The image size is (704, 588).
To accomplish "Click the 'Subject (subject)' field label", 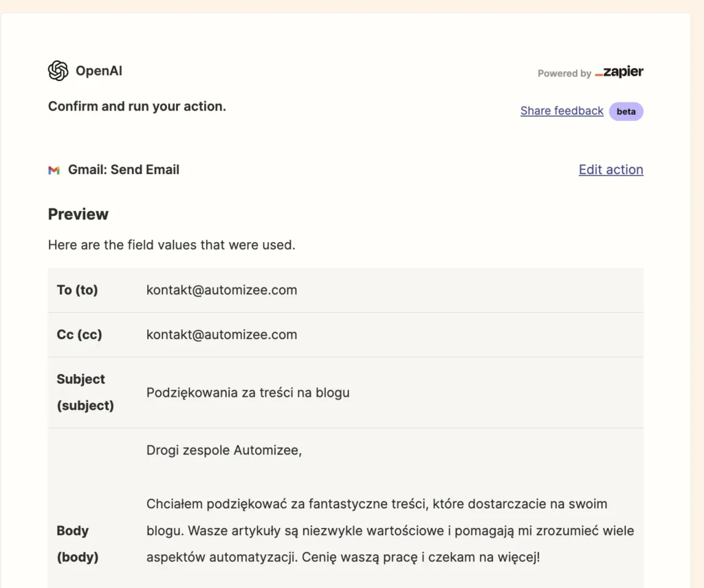I will [x=85, y=393].
